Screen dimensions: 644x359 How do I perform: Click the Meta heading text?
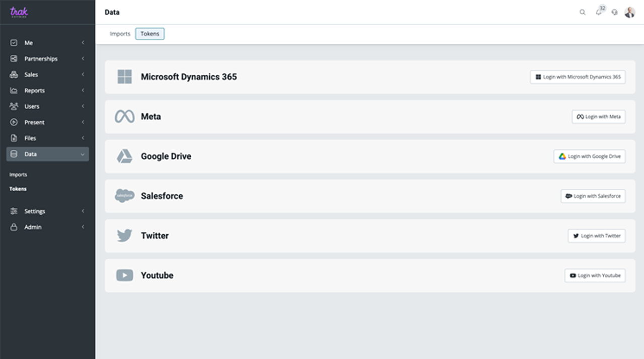pos(151,117)
